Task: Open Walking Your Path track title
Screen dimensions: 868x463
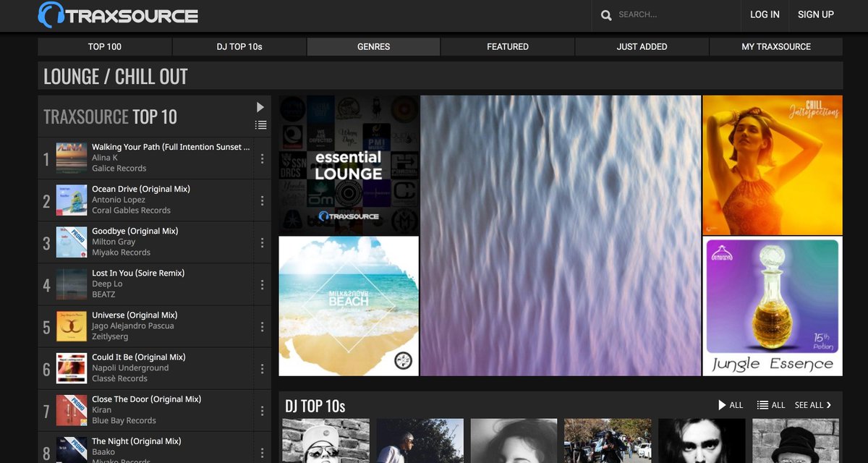Action: [171, 147]
